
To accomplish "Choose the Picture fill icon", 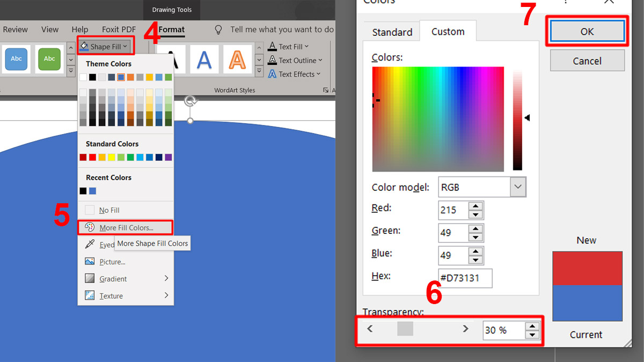I will point(90,262).
